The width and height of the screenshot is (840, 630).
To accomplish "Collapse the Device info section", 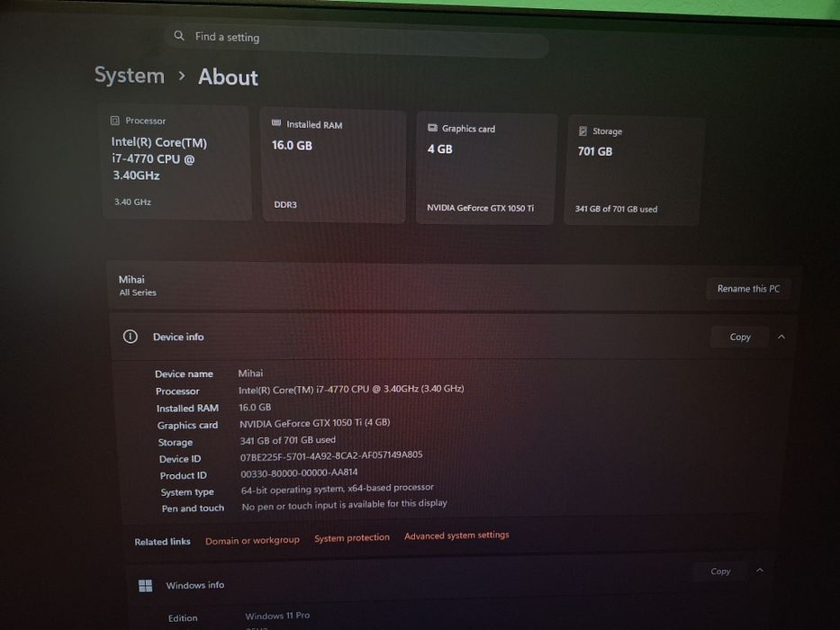I will click(x=781, y=337).
